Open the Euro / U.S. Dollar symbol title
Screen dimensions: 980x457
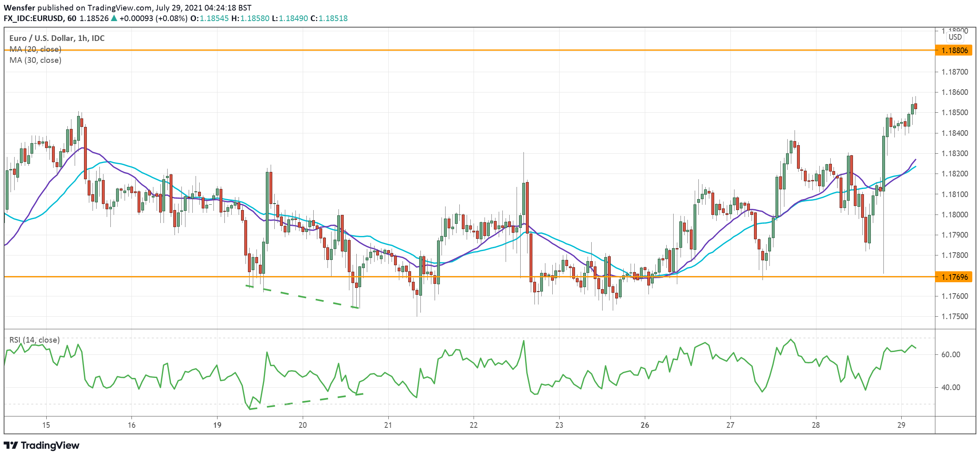pyautogui.click(x=57, y=38)
